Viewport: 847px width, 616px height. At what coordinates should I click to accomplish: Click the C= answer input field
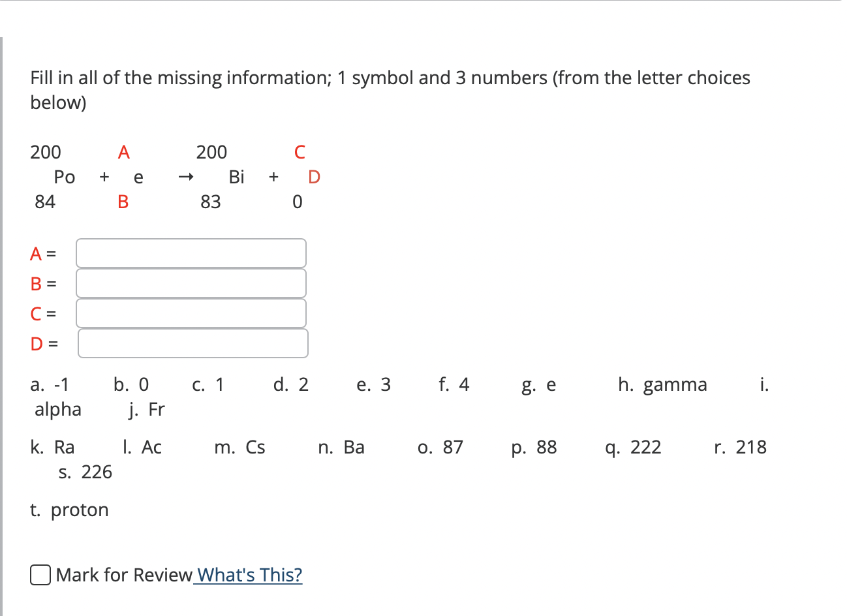pyautogui.click(x=191, y=313)
